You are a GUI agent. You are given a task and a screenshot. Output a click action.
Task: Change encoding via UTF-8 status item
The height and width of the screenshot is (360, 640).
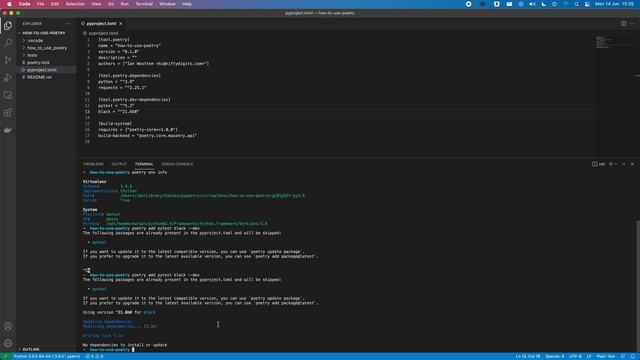576,356
